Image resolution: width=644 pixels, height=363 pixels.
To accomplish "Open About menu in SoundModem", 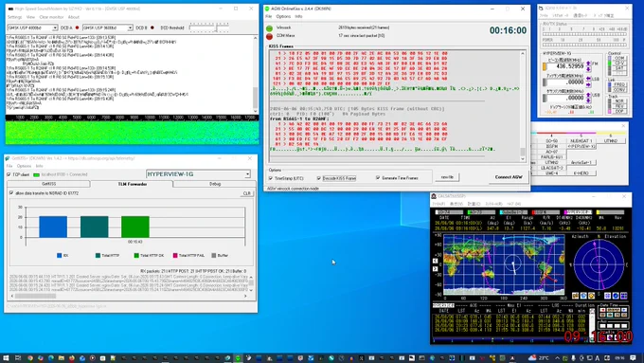I will (x=74, y=17).
